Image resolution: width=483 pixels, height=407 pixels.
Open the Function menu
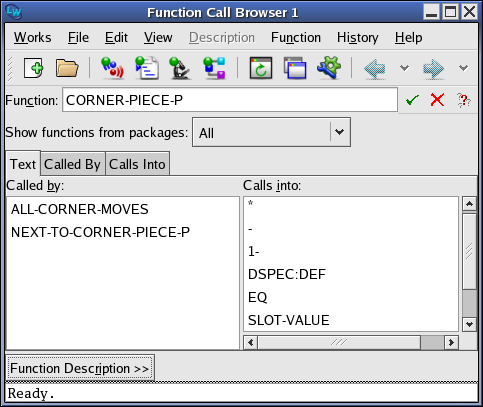coord(296,37)
